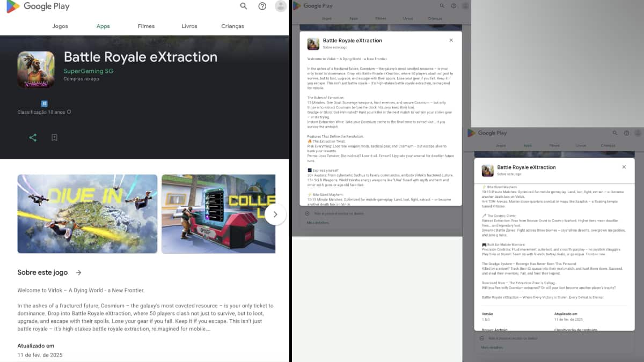The image size is (644, 362).
Task: Click the large Battle Royale eXtraction app icon
Action: (x=36, y=70)
